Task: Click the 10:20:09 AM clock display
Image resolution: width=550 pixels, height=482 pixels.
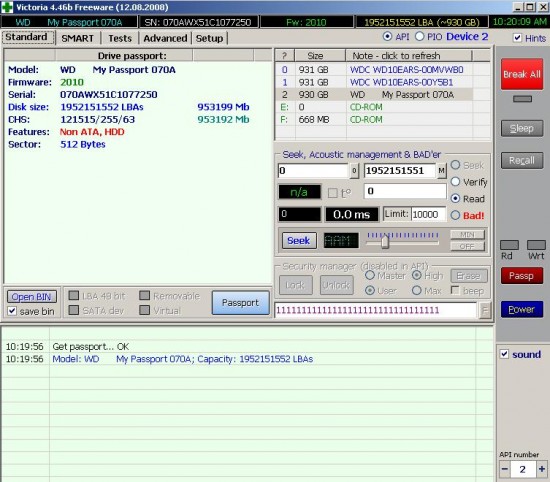Action: 519,22
